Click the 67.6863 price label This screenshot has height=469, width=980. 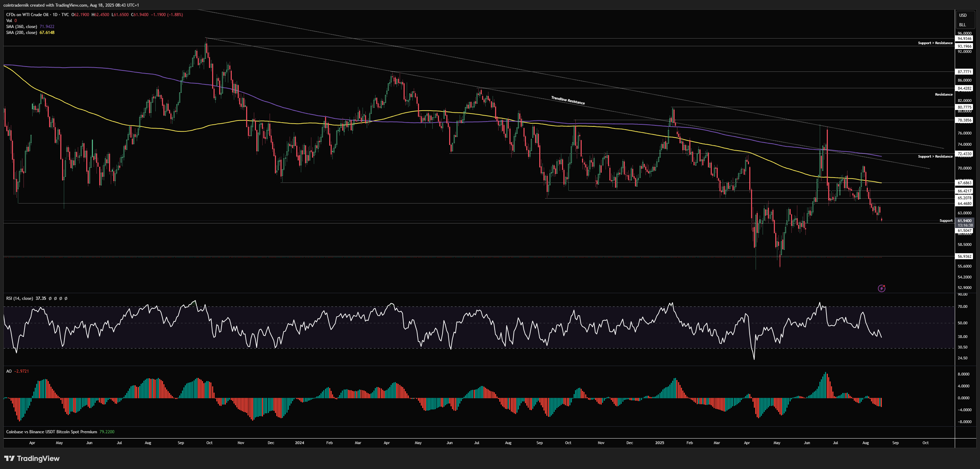click(965, 183)
